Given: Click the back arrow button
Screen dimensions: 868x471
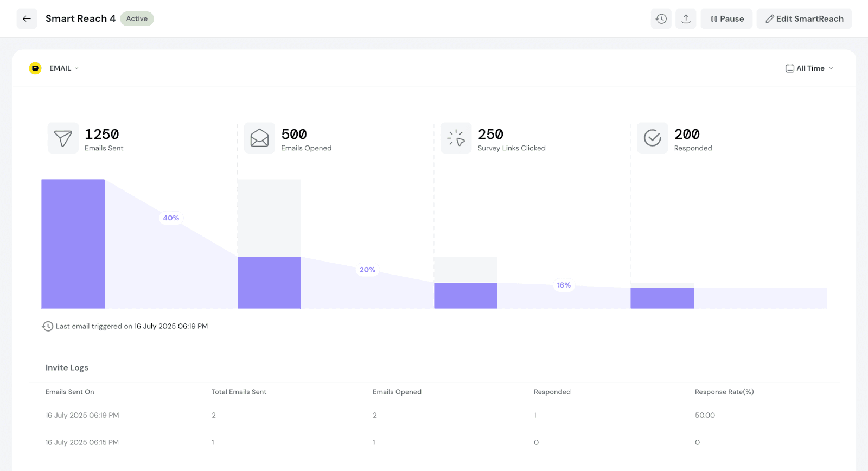Looking at the screenshot, I should pos(27,18).
